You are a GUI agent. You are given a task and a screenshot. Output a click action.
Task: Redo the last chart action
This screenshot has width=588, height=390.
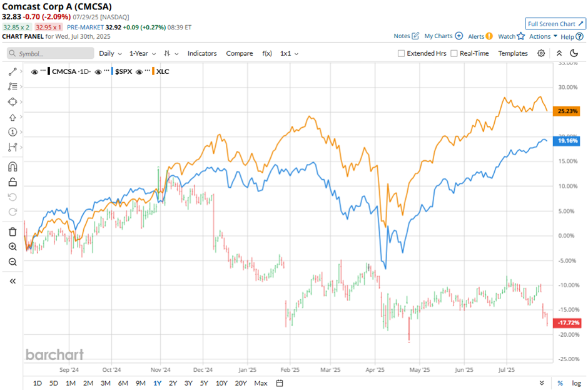(x=13, y=212)
